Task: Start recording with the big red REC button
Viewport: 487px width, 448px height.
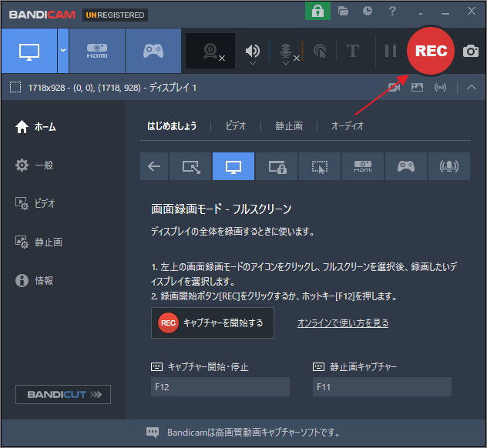Action: point(431,51)
